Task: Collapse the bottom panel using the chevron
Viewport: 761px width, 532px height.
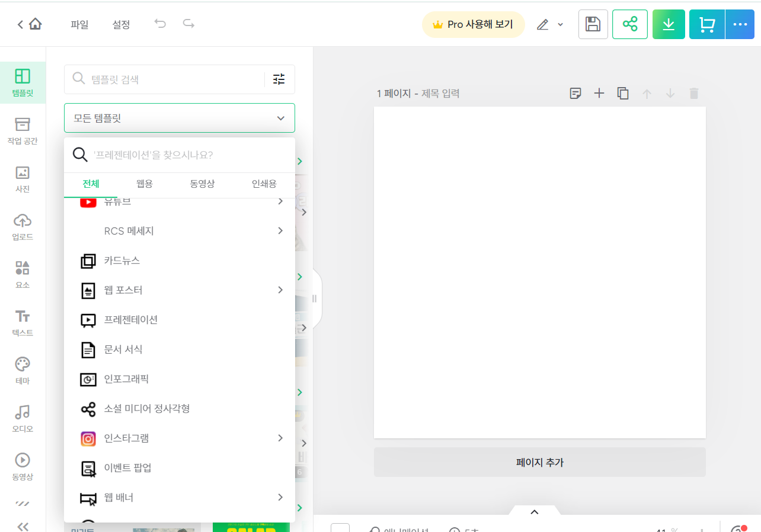Action: [x=534, y=511]
